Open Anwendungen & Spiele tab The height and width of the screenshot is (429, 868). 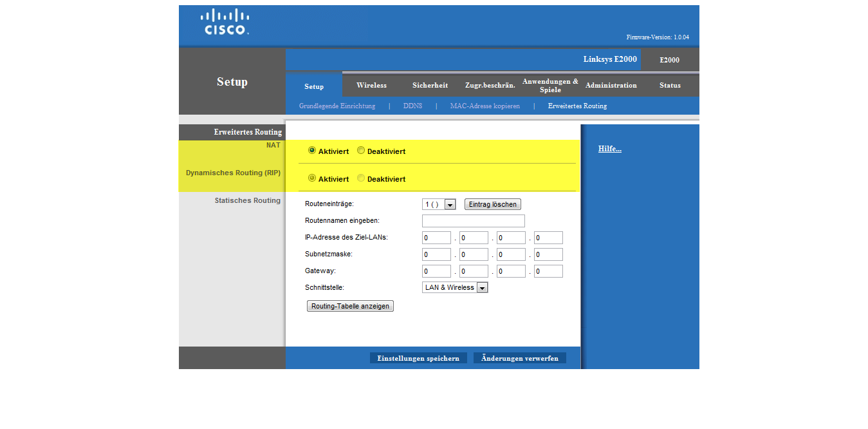[x=550, y=85]
